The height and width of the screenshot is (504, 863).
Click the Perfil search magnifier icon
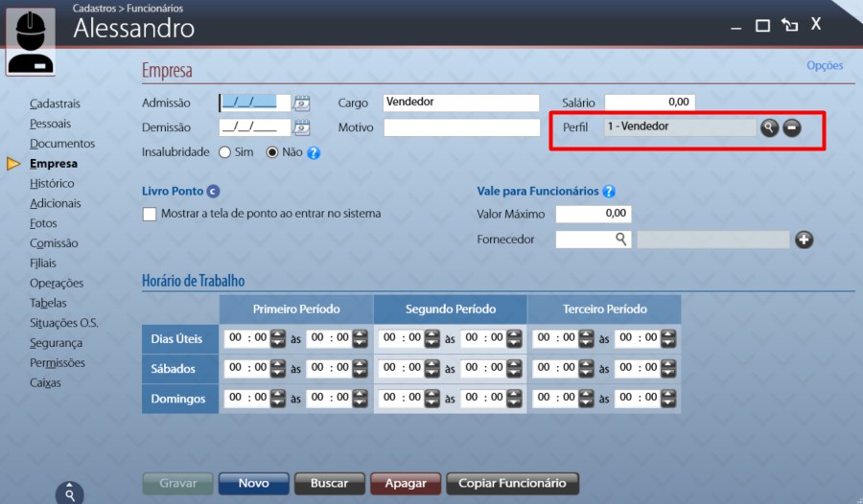click(x=769, y=127)
